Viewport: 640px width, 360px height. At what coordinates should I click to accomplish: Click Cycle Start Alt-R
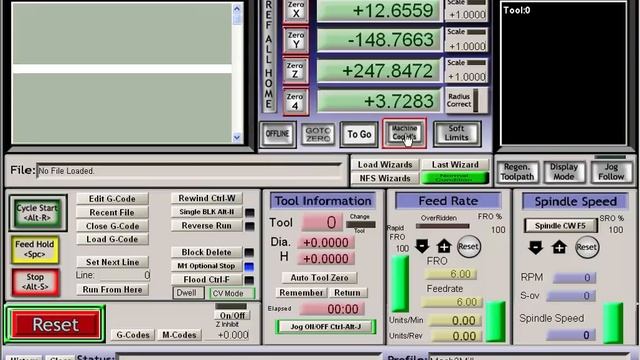coord(37,213)
